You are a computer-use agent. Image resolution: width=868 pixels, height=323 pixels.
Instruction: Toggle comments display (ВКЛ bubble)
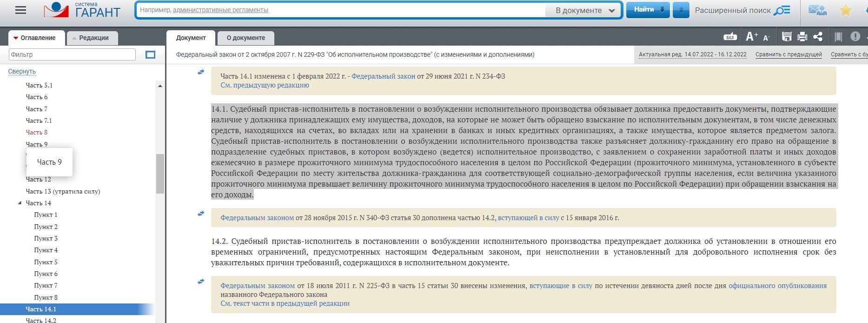(730, 37)
